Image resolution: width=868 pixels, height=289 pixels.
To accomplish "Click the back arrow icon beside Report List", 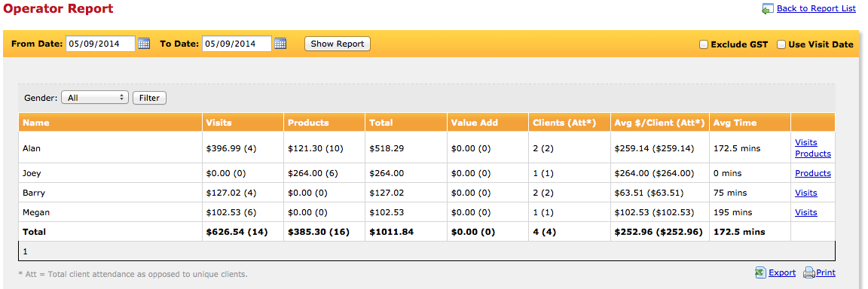I will 768,9.
